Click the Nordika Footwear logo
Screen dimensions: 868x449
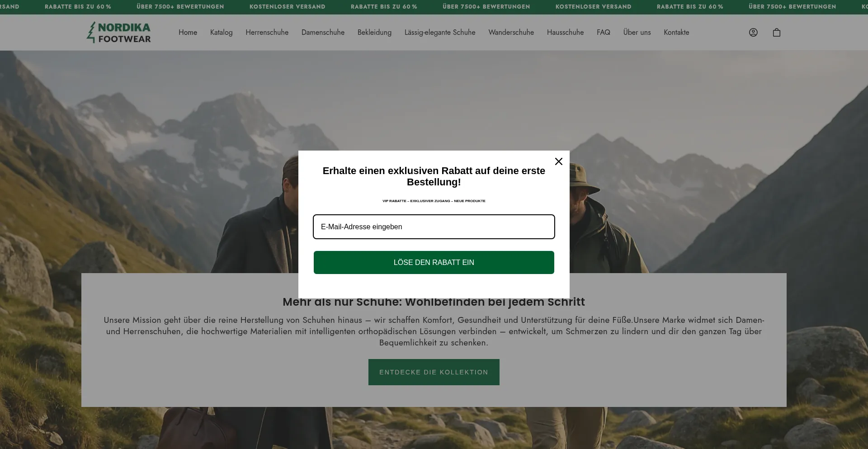click(x=119, y=33)
